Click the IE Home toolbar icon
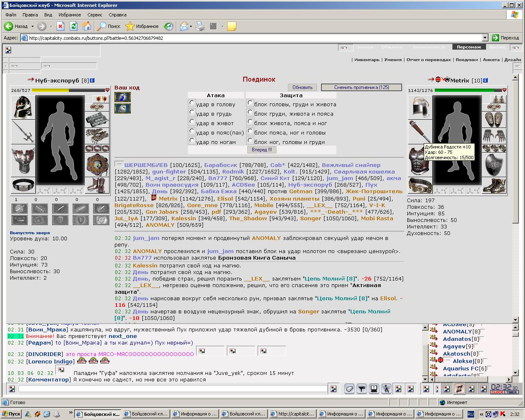Viewport: 525px width, 420px height. click(87, 26)
